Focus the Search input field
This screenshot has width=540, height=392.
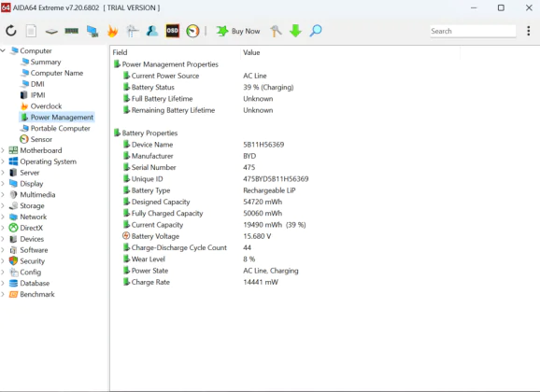[x=473, y=31]
